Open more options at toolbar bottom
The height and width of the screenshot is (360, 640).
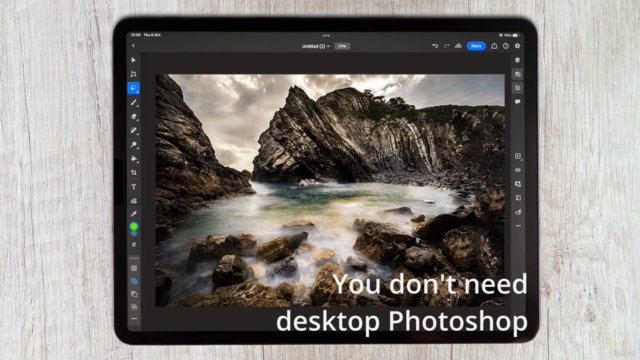pyautogui.click(x=134, y=318)
